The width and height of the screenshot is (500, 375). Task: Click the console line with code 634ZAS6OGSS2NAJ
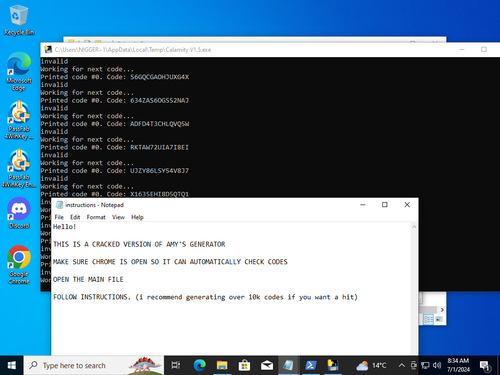(115, 100)
